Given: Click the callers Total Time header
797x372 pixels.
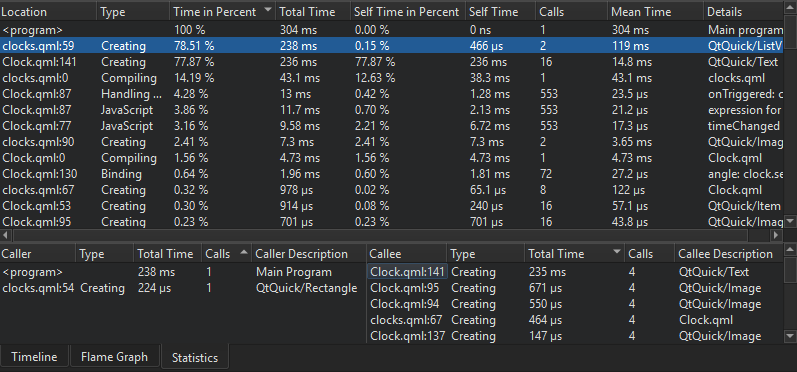Looking at the screenshot, I should [x=168, y=254].
